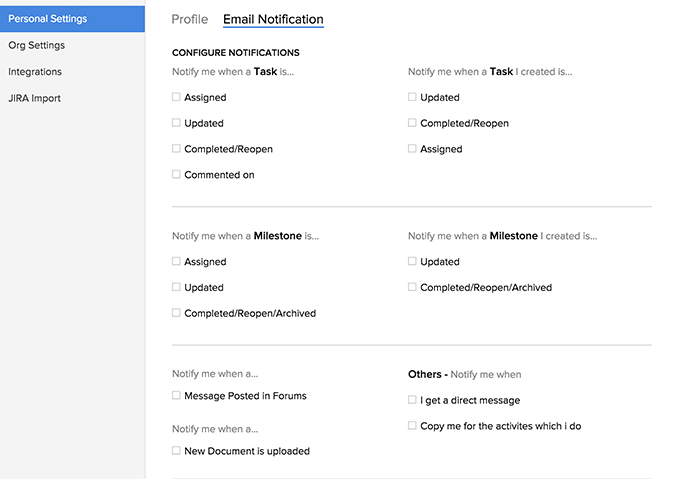Open Personal Settings in sidebar
Screen dimensions: 680x479
pyautogui.click(x=47, y=19)
